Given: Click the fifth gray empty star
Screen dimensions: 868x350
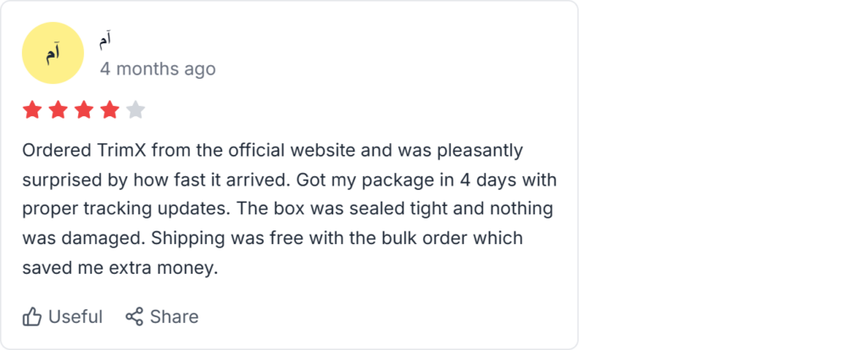Looking at the screenshot, I should (136, 109).
